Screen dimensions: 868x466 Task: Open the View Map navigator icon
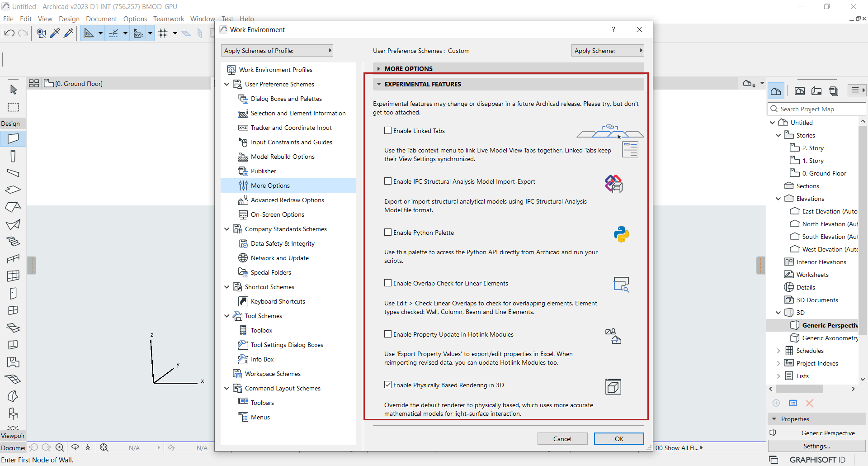click(800, 91)
